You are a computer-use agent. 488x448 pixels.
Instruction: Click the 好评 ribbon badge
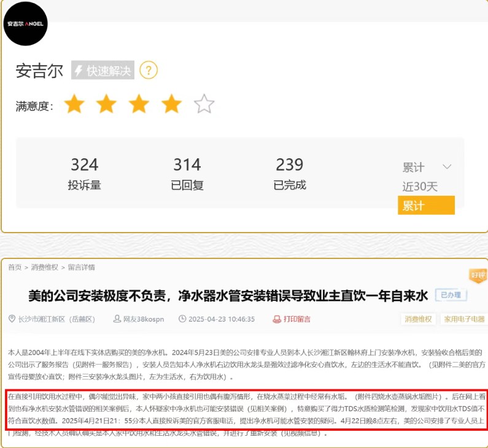point(476,277)
